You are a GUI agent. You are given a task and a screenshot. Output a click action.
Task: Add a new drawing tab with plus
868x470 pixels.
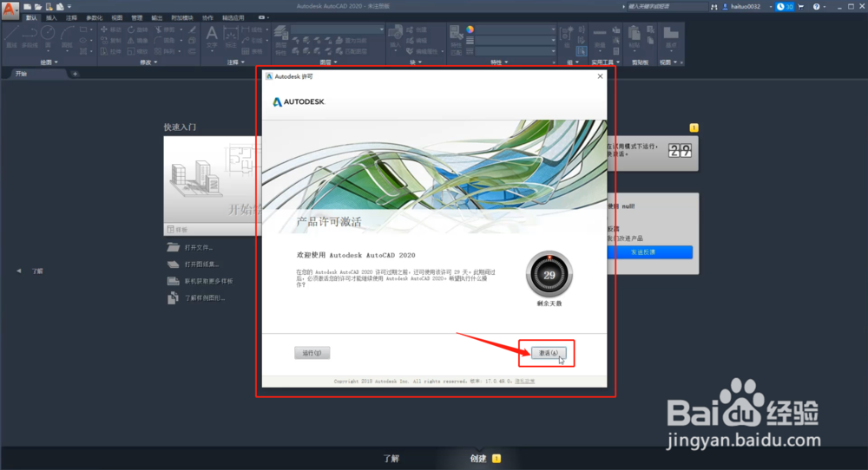click(75, 74)
